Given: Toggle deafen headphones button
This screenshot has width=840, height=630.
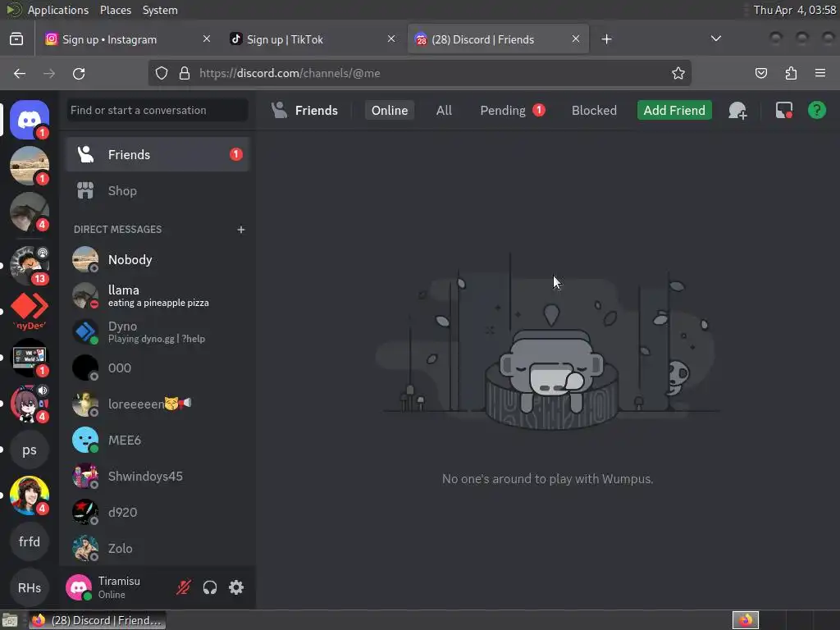Looking at the screenshot, I should pos(210,587).
